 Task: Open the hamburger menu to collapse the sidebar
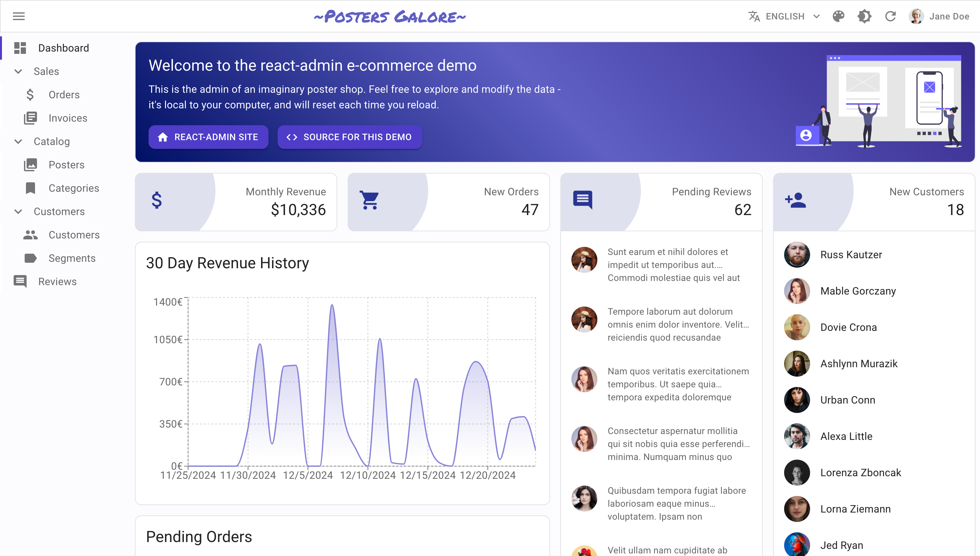coord(19,16)
